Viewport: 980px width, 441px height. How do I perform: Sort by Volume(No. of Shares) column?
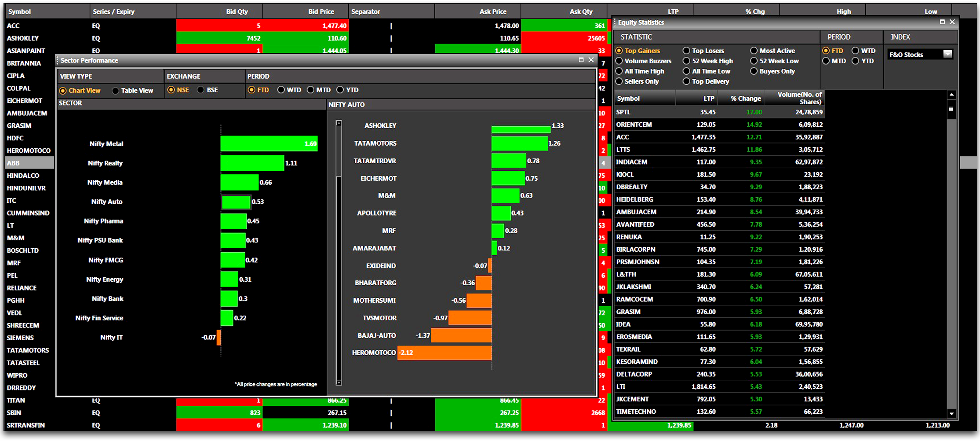(x=794, y=98)
